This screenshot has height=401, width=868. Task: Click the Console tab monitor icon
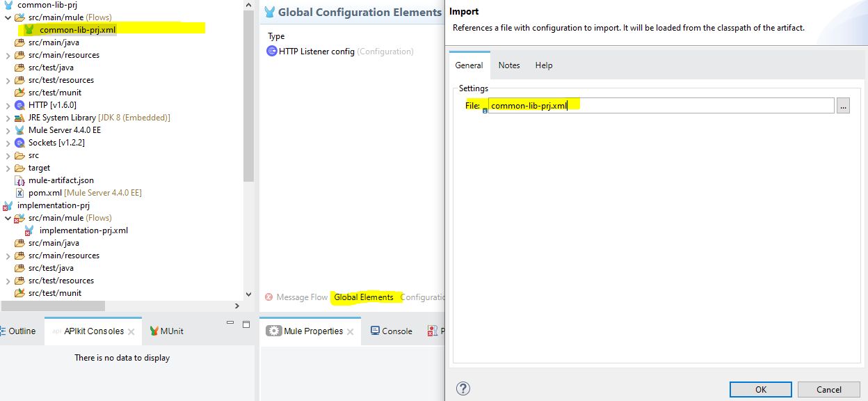(x=375, y=331)
